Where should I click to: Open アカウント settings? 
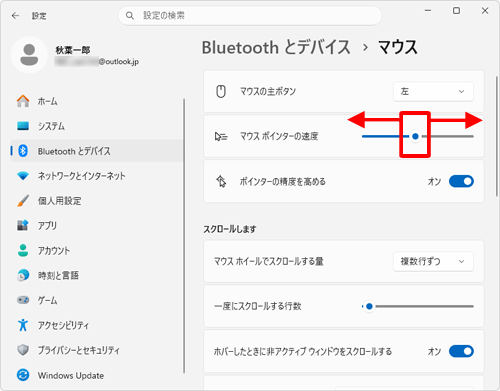pos(97,250)
